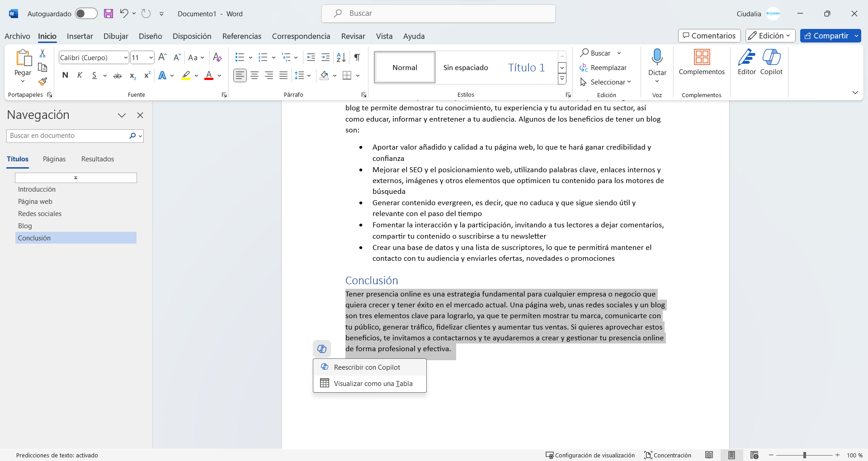This screenshot has height=461, width=868.
Task: Expand the Resaltado de texto color options
Action: (x=196, y=75)
